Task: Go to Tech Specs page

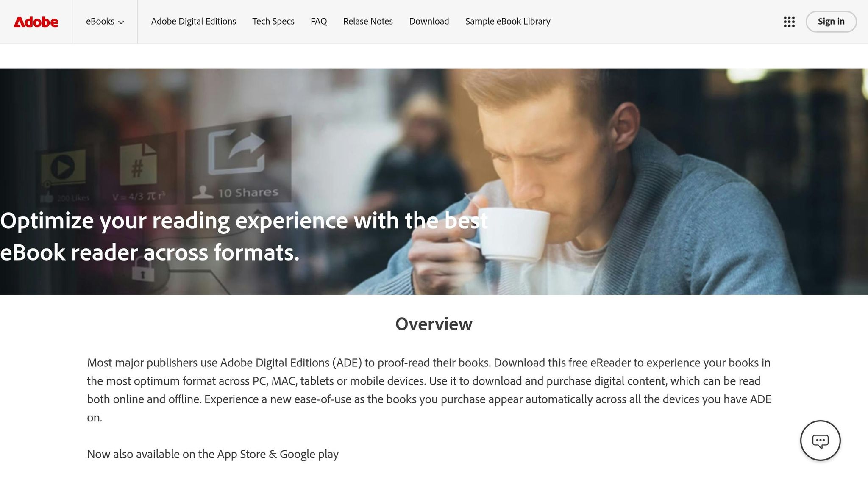Action: coord(273,22)
